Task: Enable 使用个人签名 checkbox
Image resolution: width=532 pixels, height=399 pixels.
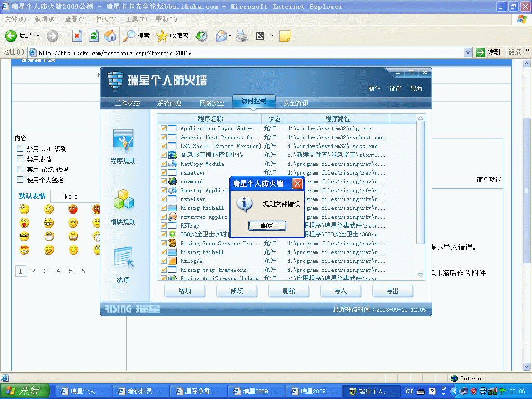Action: pyautogui.click(x=20, y=180)
